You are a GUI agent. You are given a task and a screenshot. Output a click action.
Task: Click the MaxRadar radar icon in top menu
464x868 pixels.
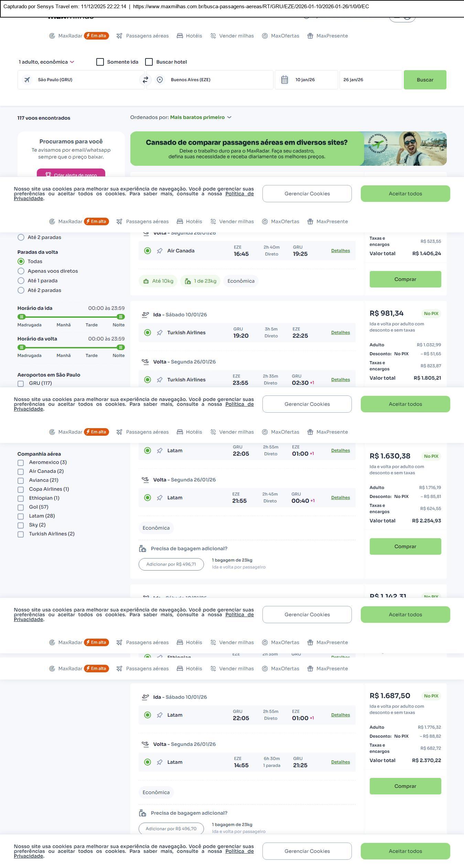coord(52,36)
